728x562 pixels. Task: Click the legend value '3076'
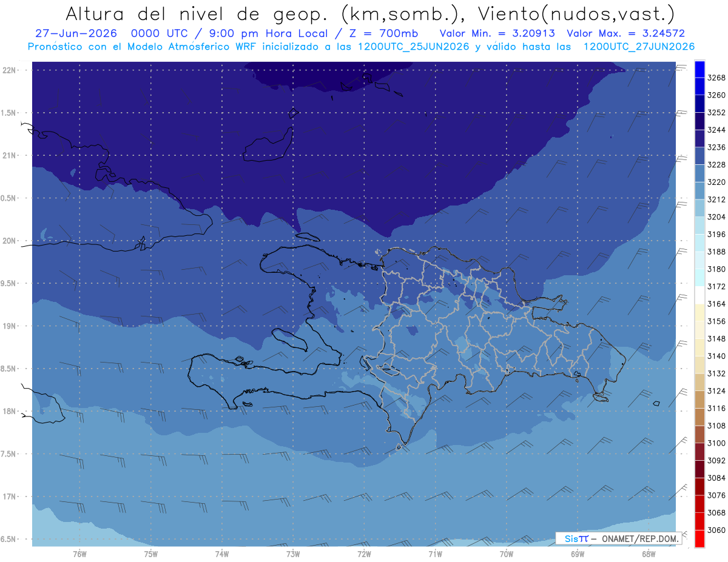pos(716,495)
